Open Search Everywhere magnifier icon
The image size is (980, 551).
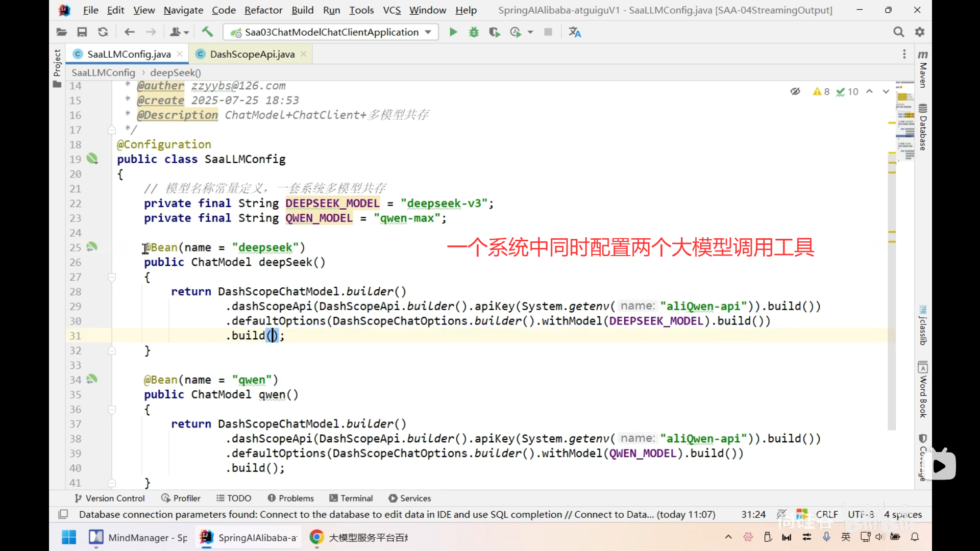(898, 32)
